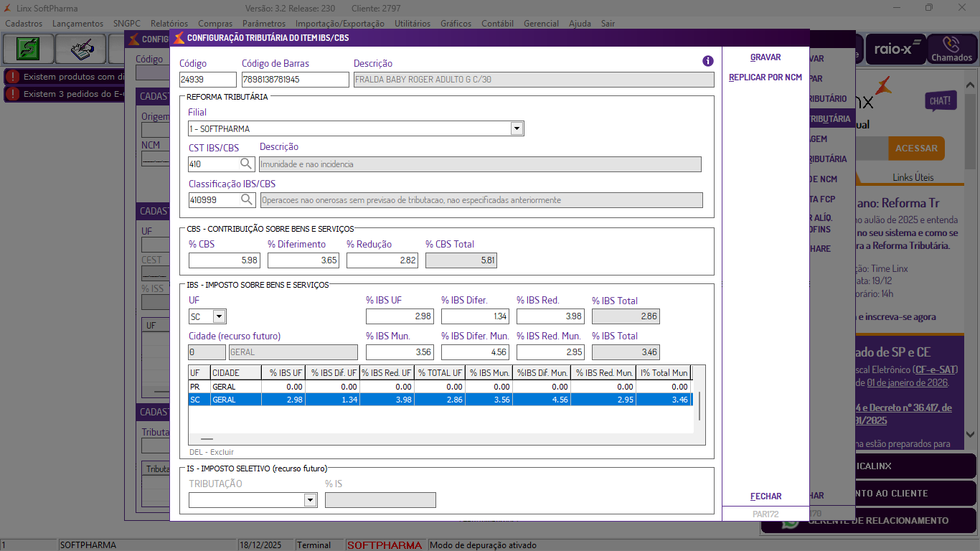Click Replicar por NCM button
980x551 pixels.
(x=765, y=77)
